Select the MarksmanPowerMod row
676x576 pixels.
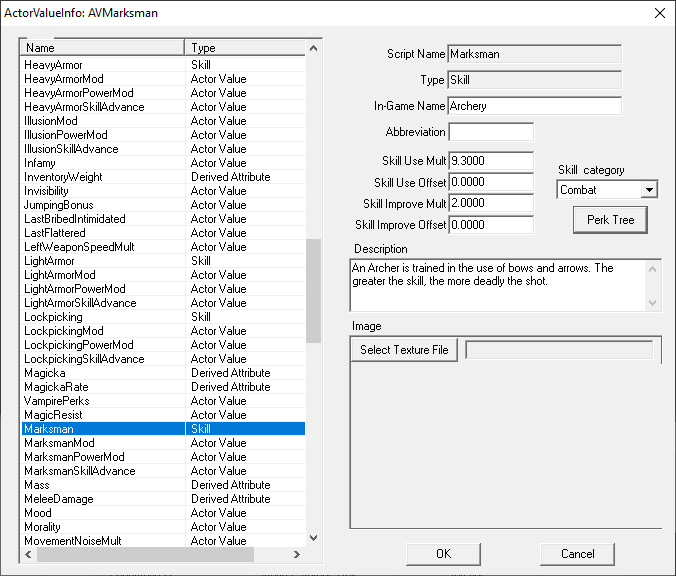click(x=163, y=457)
